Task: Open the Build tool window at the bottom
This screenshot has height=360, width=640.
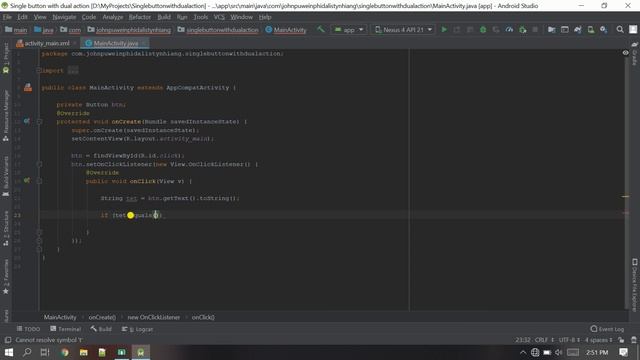Action: click(x=101, y=329)
